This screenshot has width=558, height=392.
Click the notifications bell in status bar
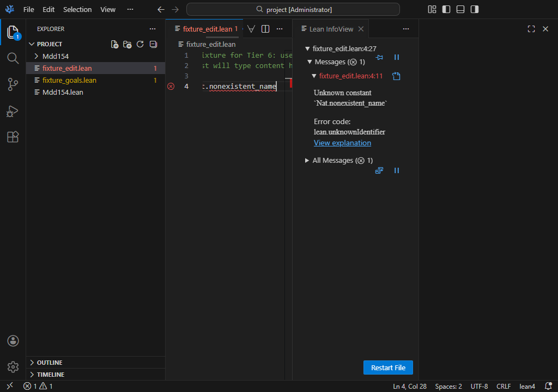(548, 386)
